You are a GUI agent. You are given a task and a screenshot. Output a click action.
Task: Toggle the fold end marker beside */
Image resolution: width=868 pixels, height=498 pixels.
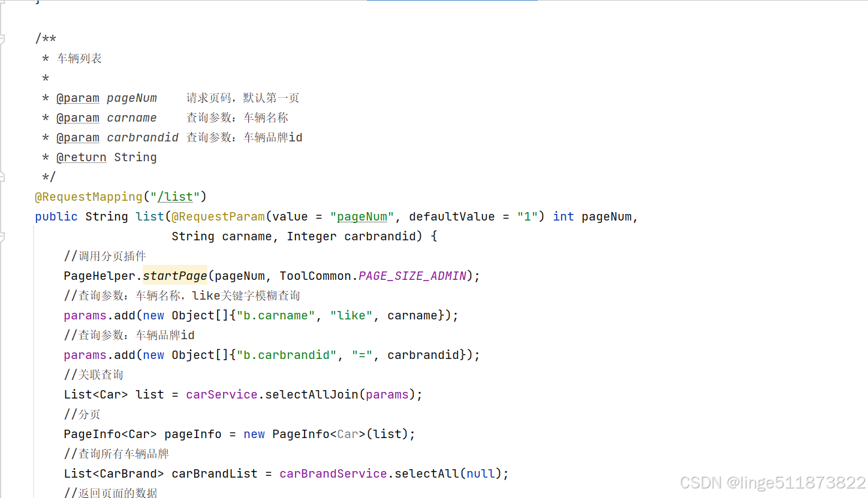point(2,177)
